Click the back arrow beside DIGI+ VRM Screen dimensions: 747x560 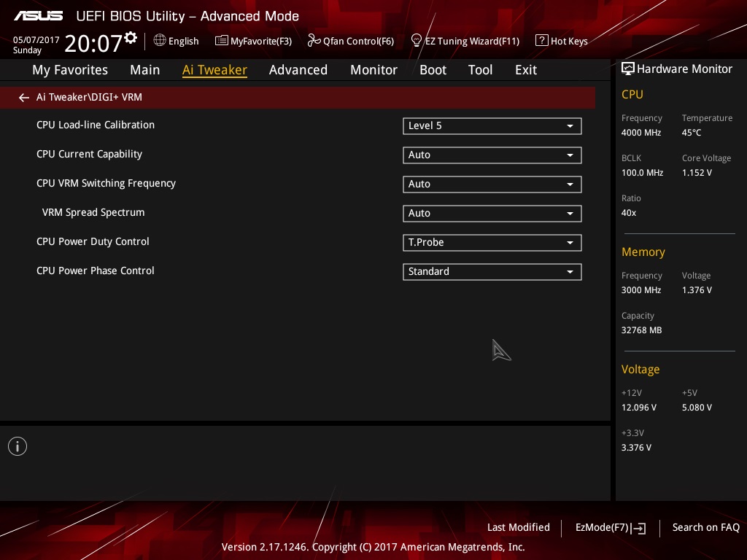coord(24,98)
